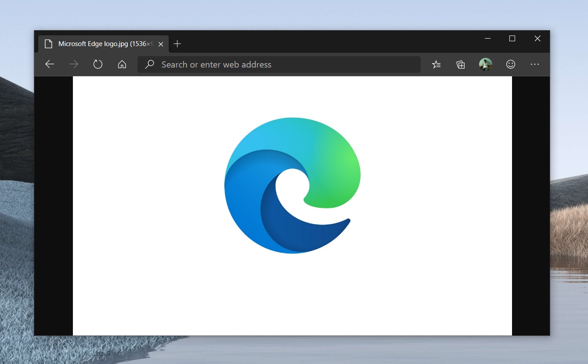The image size is (588, 364).
Task: Click the search magnifier icon in address bar
Action: [x=150, y=64]
